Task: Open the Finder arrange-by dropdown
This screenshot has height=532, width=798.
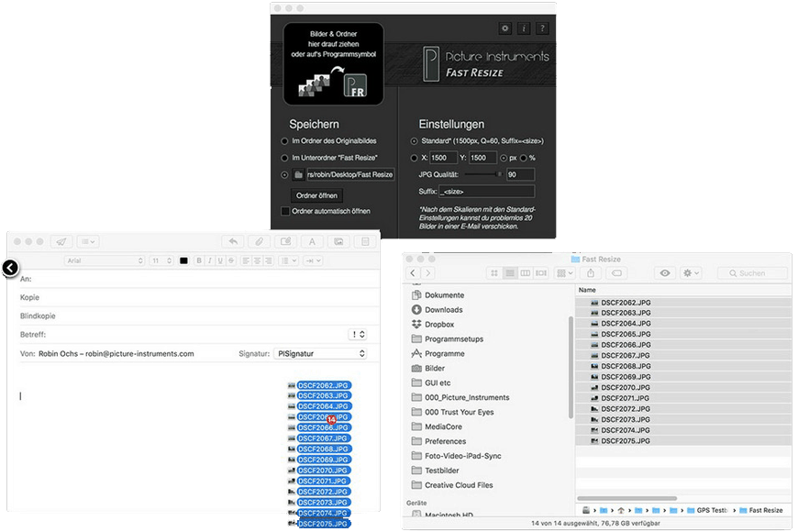Action: click(565, 273)
